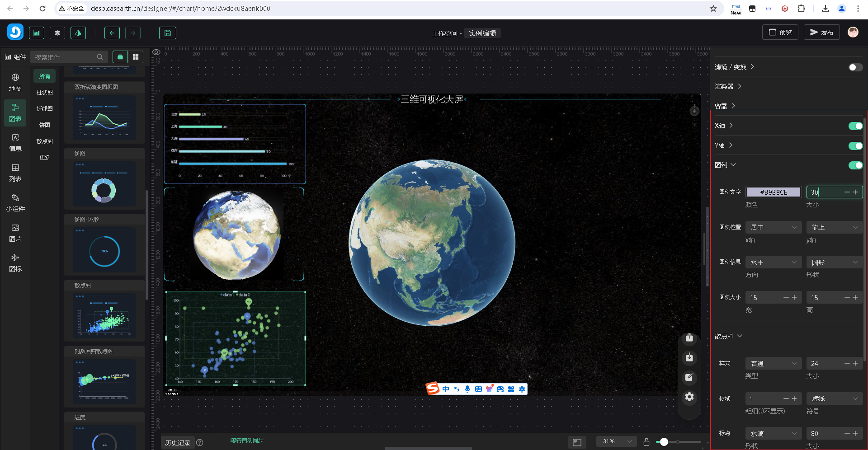
Task: Toggle canvas visibility eye icon
Action: point(156,52)
